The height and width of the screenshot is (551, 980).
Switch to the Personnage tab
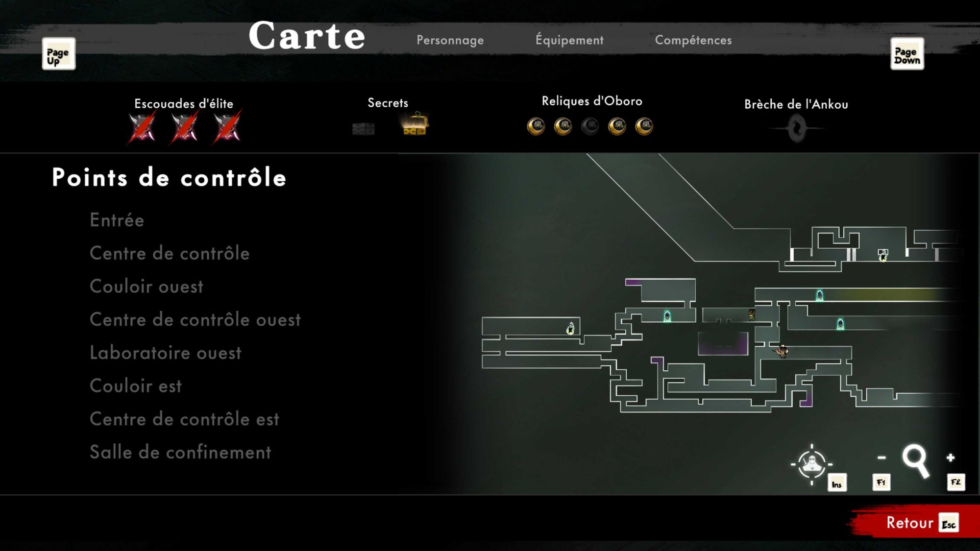[x=450, y=40]
